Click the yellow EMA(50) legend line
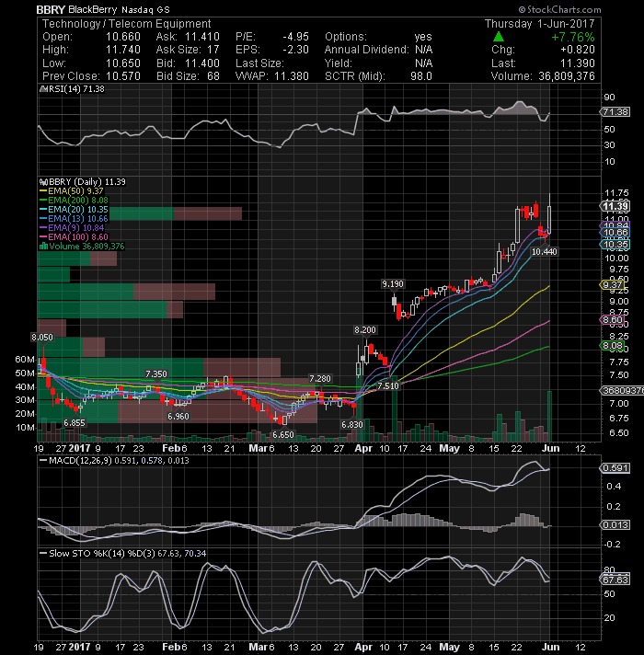Viewport: 644px width, 655px height. pos(43,191)
